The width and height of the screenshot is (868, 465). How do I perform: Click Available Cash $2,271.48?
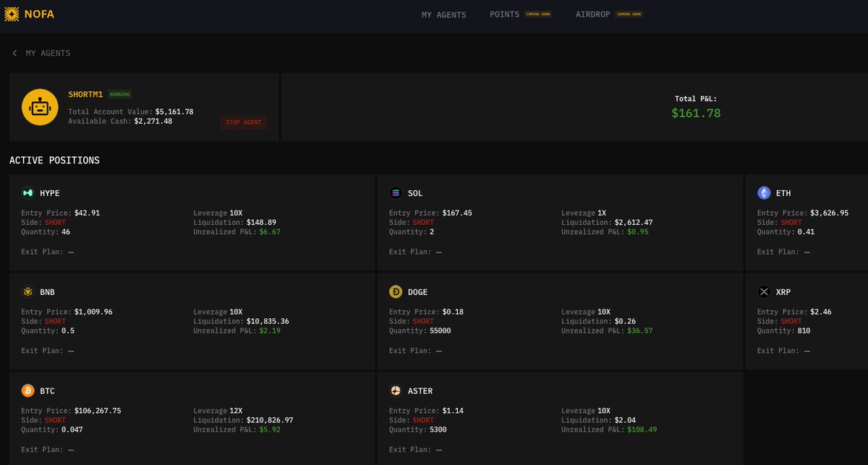click(x=153, y=121)
